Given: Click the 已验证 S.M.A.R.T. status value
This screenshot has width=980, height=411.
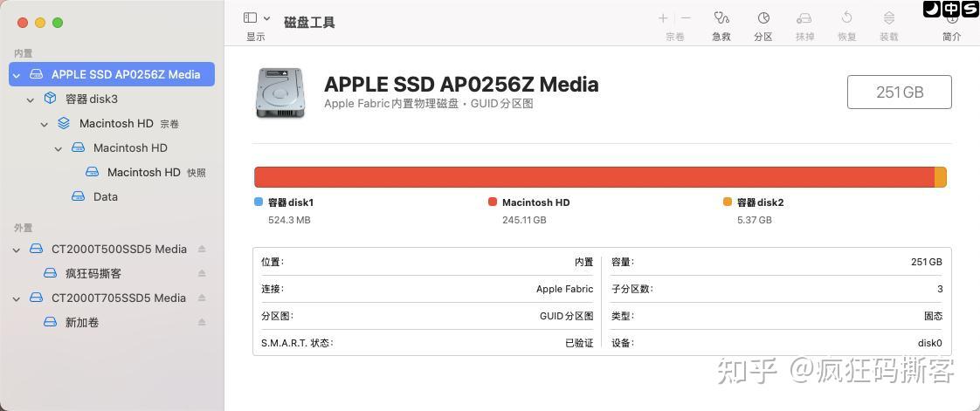Looking at the screenshot, I should [579, 343].
